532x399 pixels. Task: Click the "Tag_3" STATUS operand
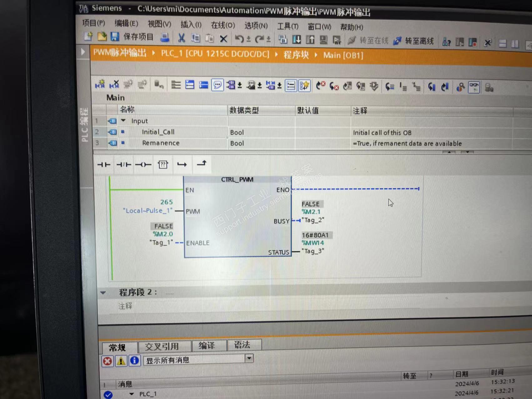[313, 251]
